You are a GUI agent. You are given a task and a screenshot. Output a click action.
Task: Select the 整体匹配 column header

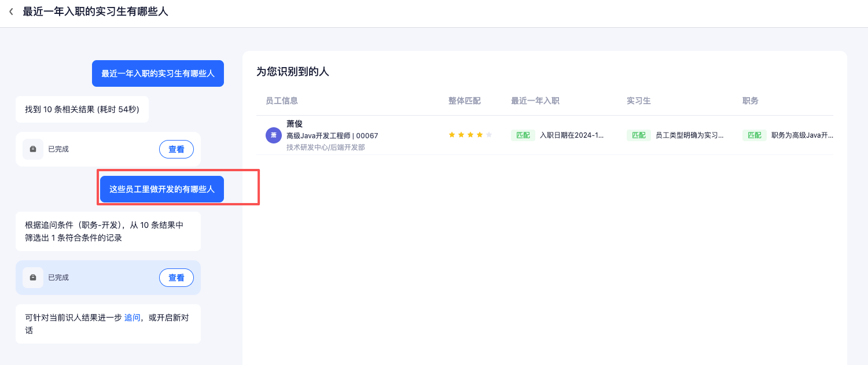[464, 101]
